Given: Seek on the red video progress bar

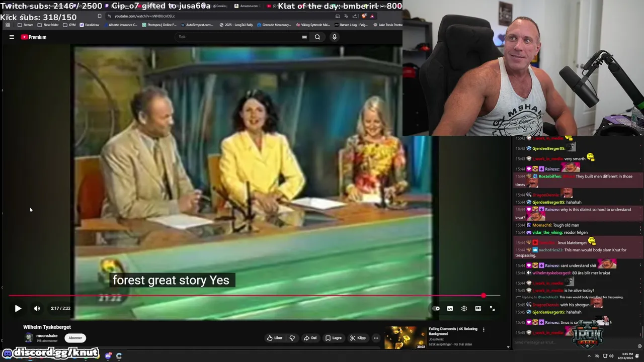Looking at the screenshot, I should click(x=254, y=296).
